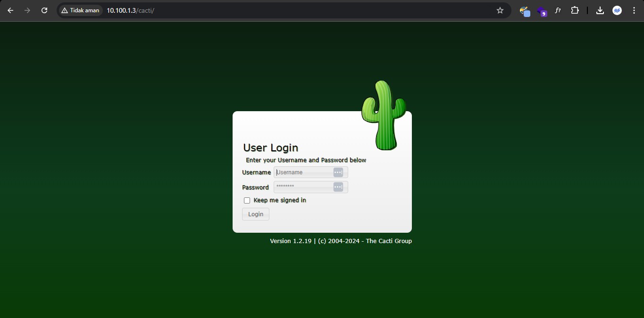The image size is (644, 318).
Task: Go back to the previous page
Action: click(10, 10)
